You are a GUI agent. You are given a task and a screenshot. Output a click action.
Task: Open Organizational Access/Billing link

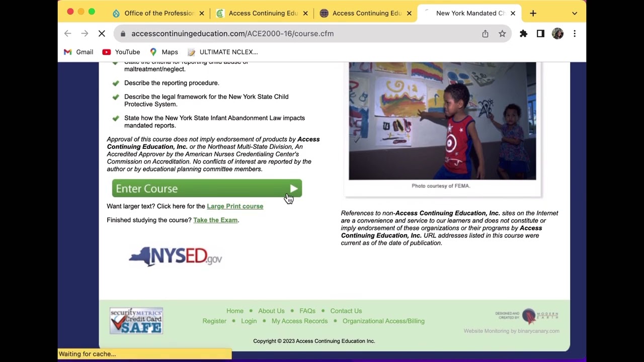pyautogui.click(x=383, y=321)
